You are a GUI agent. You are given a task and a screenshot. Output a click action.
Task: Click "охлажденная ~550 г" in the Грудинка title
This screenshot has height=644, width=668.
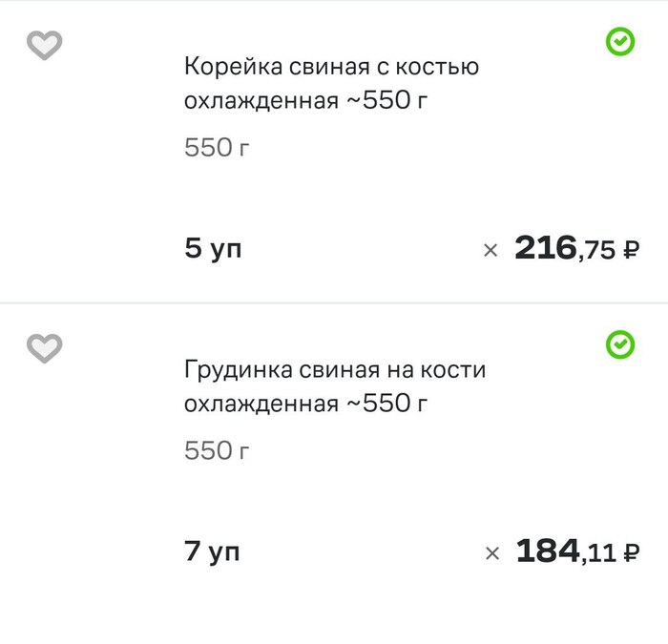(x=305, y=404)
